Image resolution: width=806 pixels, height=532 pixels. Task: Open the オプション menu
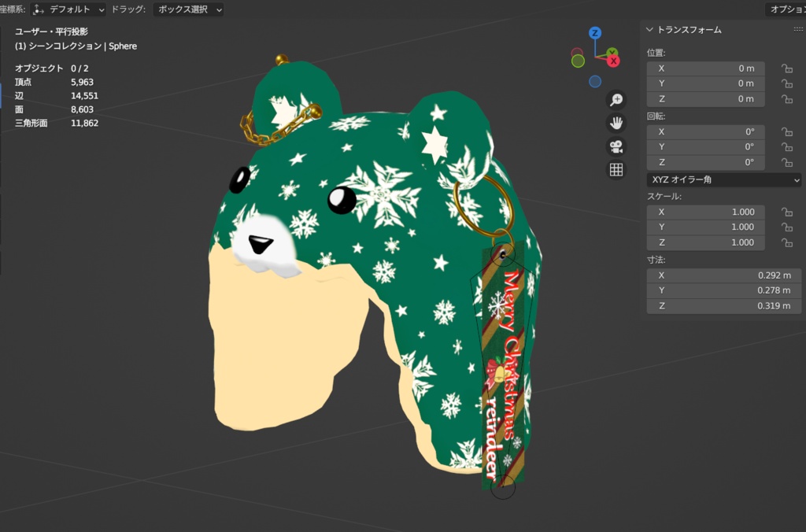786,9
